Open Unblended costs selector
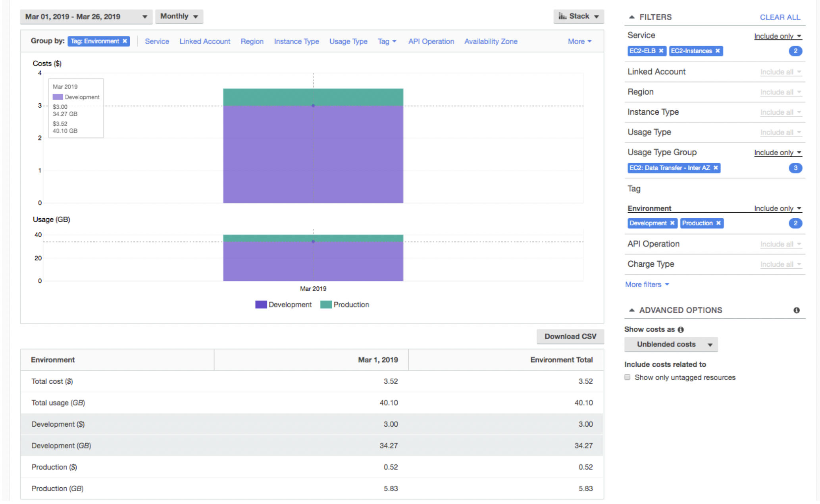Viewport: 820px width, 504px height. 671,344
